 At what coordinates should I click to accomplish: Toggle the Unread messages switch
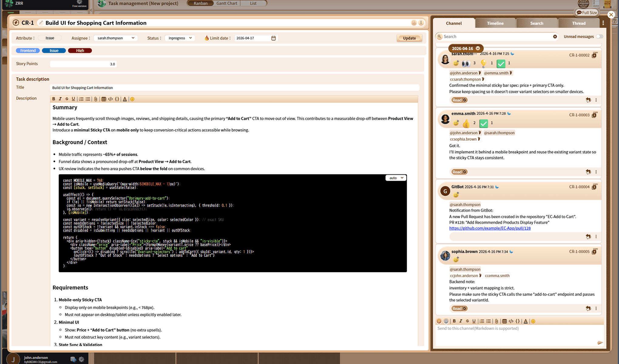pyautogui.click(x=600, y=36)
